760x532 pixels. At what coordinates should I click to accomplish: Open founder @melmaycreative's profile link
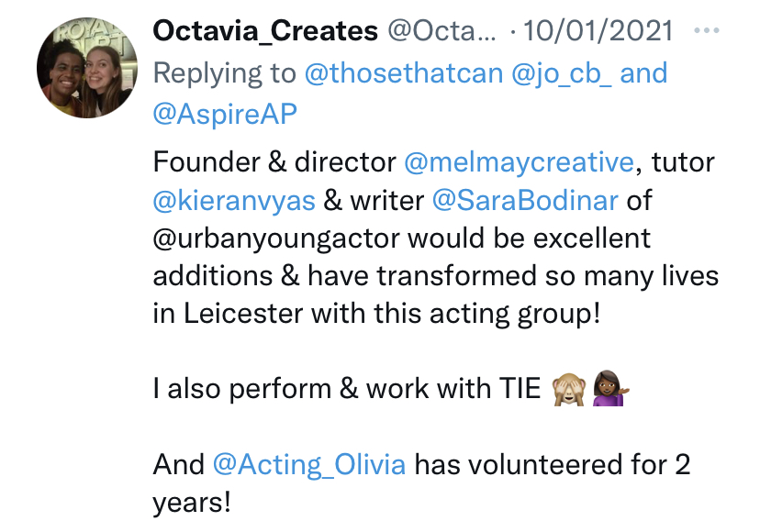pos(519,163)
